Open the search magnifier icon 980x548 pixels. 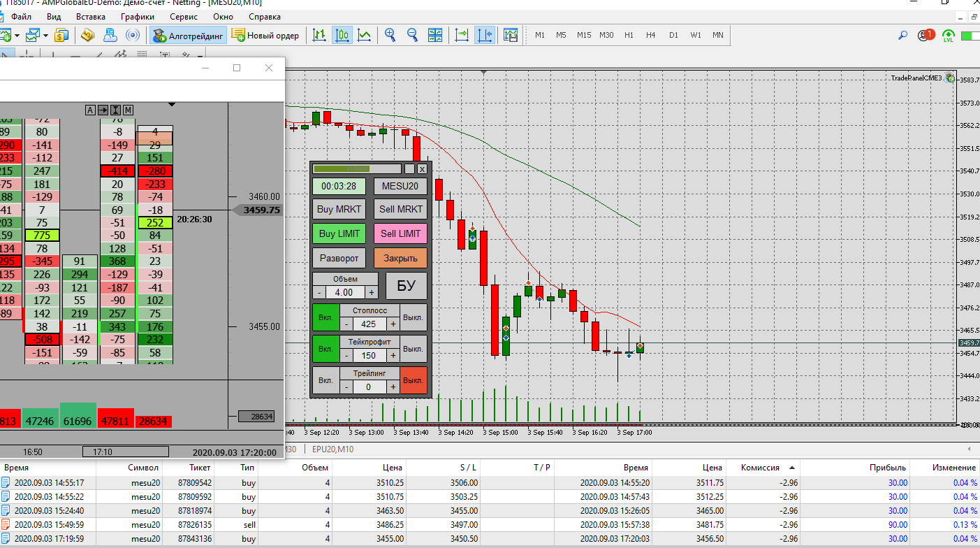coord(902,35)
